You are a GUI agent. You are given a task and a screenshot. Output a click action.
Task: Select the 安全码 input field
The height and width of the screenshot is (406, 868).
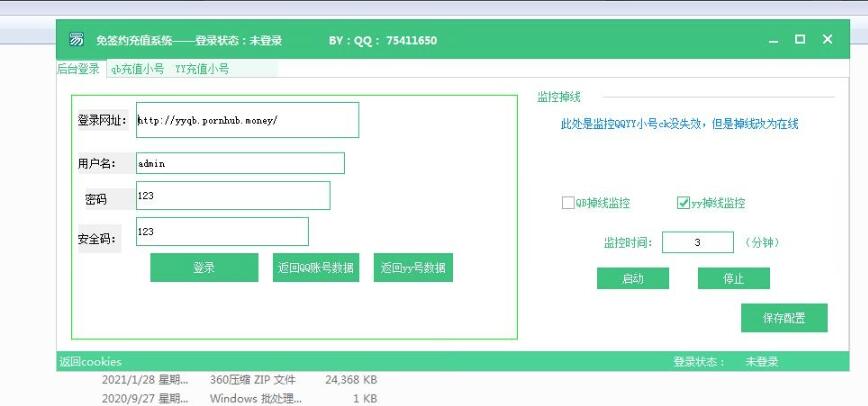(221, 232)
